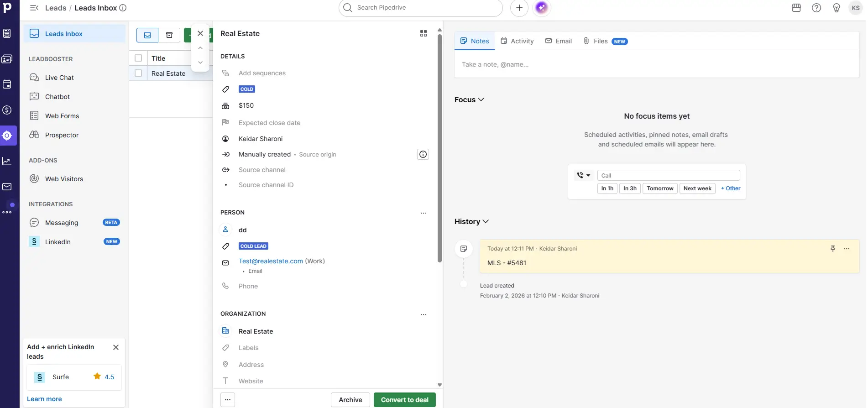Screen dimensions: 868x408
Task: Click Search Pipedrive field
Action: click(x=420, y=8)
